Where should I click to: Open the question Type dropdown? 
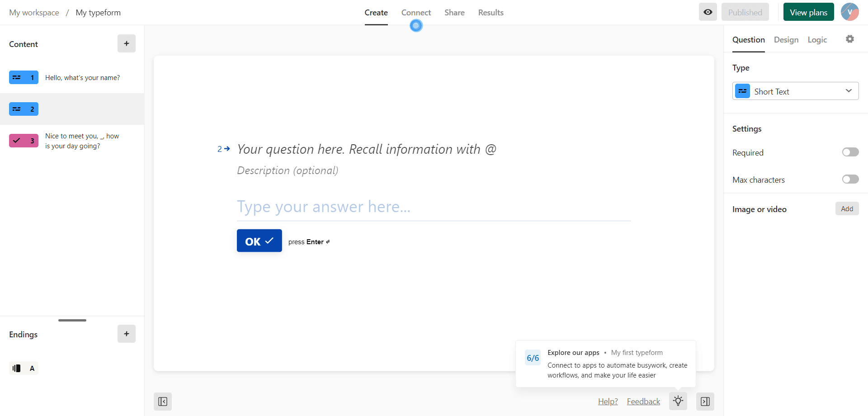(795, 91)
